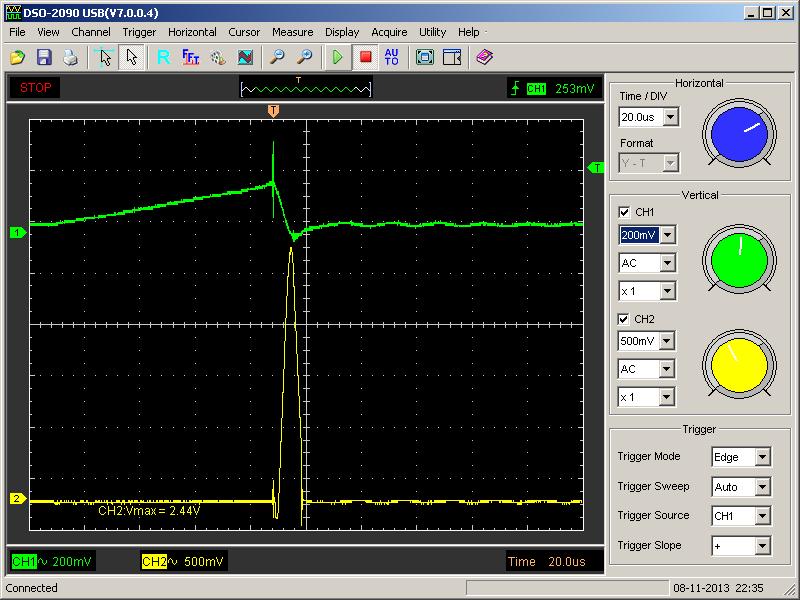The height and width of the screenshot is (600, 800).
Task: Click the orange T trigger position marker
Action: [x=273, y=111]
